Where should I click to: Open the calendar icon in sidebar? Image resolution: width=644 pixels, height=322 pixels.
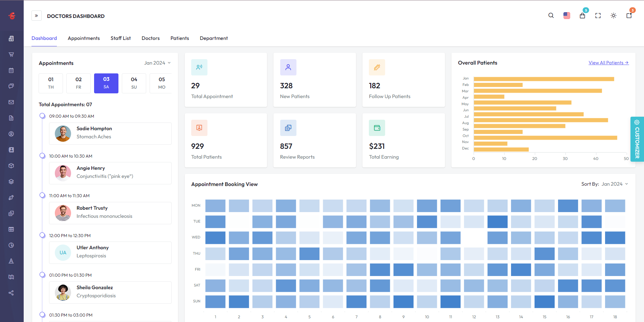11,70
